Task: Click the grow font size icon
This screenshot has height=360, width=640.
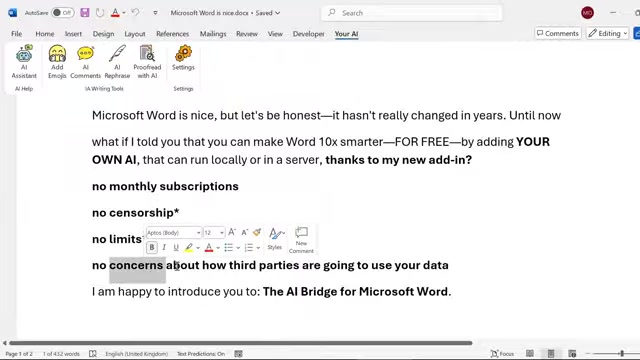Action: [232, 232]
